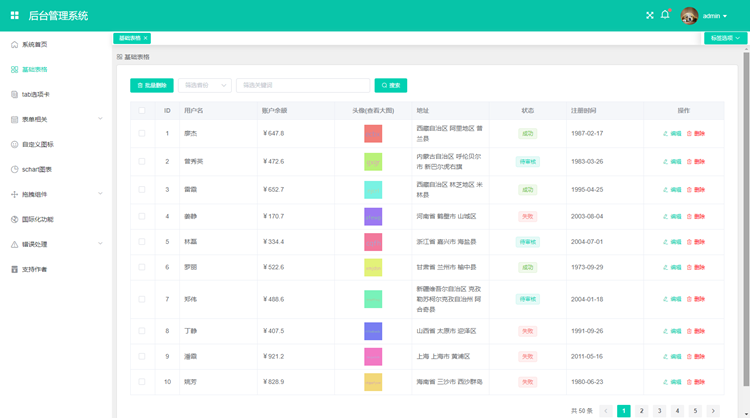Click the 自定义图标 smiley icon in the sidebar
This screenshot has width=750, height=418.
pos(14,144)
